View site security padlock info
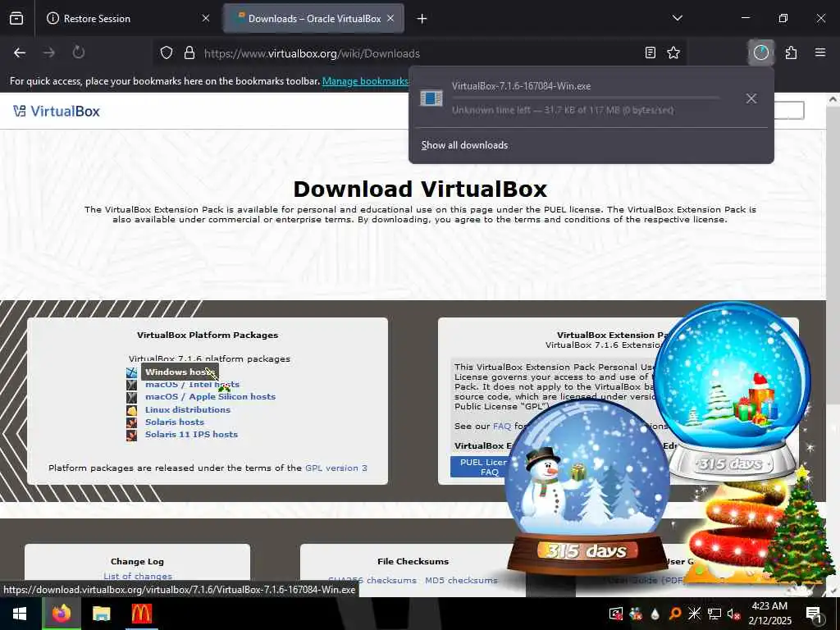The image size is (840, 630). pyautogui.click(x=189, y=53)
